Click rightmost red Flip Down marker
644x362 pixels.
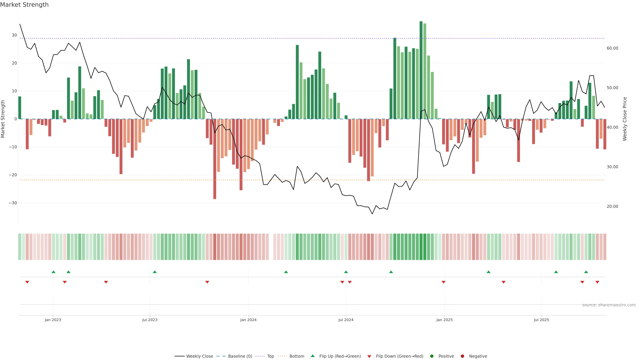point(597,282)
